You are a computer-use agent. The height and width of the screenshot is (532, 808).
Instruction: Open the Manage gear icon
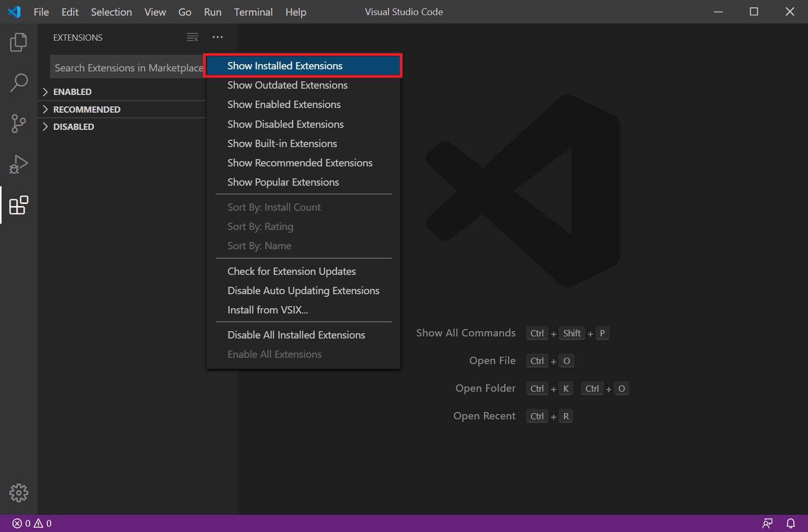(19, 493)
